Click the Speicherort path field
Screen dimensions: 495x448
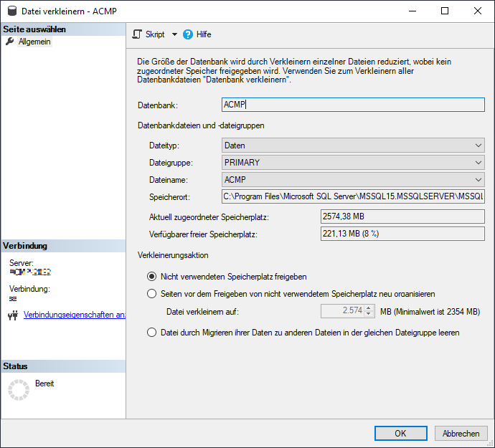353,196
